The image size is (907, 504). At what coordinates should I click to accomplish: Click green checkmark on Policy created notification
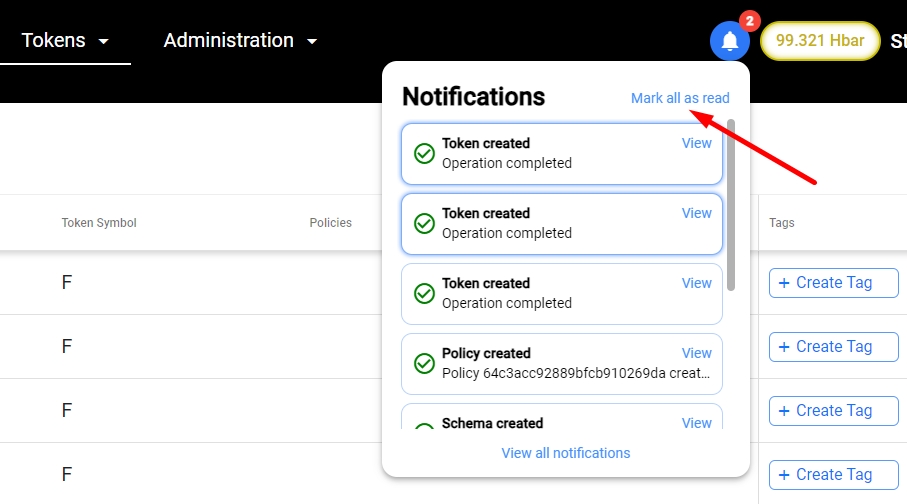424,363
